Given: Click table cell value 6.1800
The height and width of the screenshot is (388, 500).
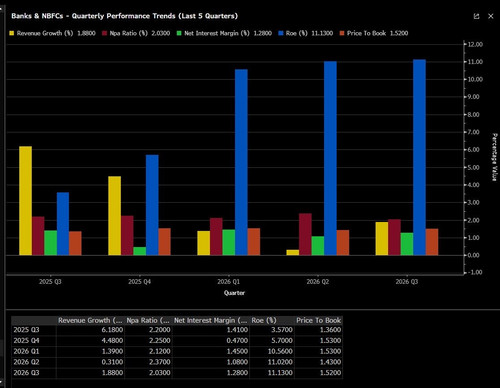Looking at the screenshot, I should [x=112, y=330].
